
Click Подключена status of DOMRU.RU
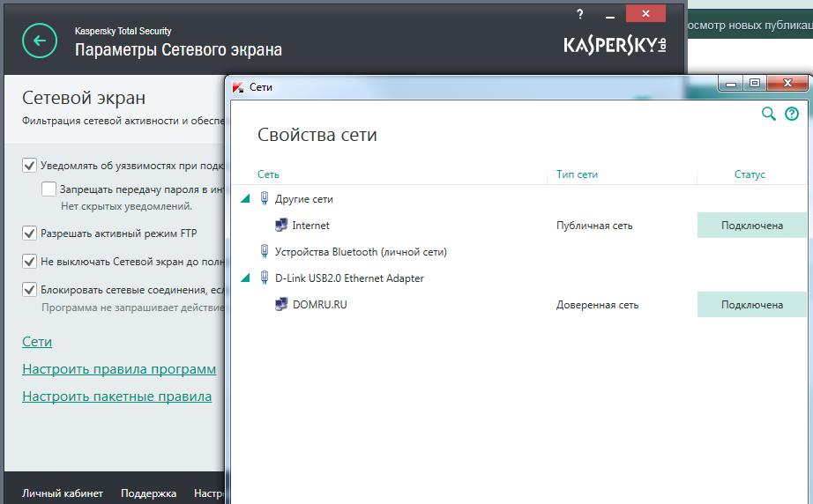pos(752,305)
